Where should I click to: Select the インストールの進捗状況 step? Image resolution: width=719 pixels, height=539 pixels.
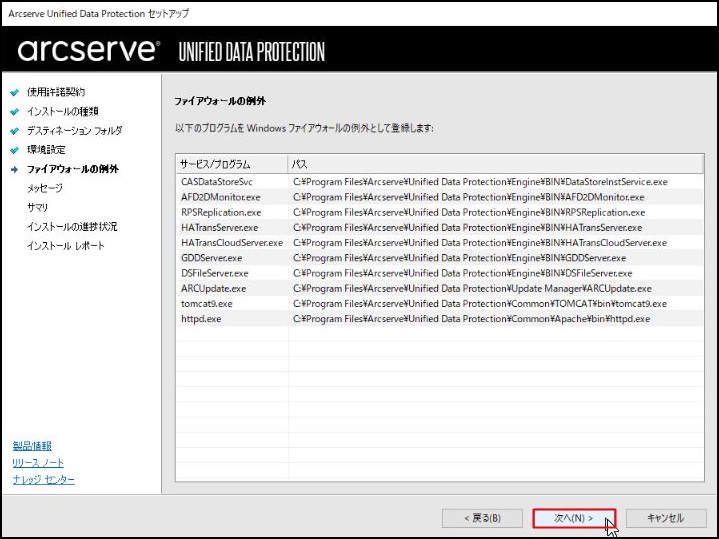[72, 227]
